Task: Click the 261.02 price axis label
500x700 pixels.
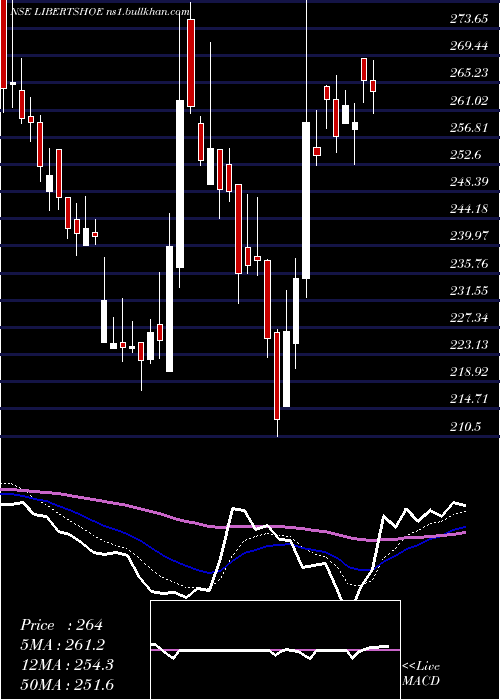Action: coord(469,100)
